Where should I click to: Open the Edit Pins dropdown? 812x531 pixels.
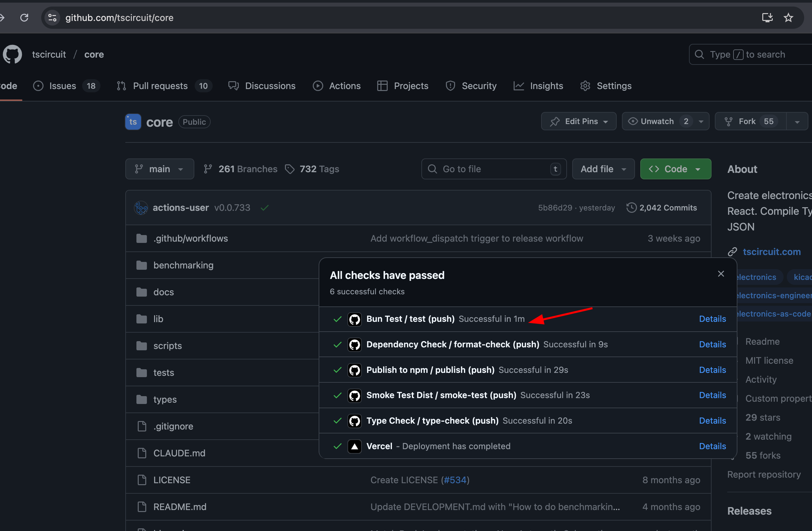pos(579,121)
